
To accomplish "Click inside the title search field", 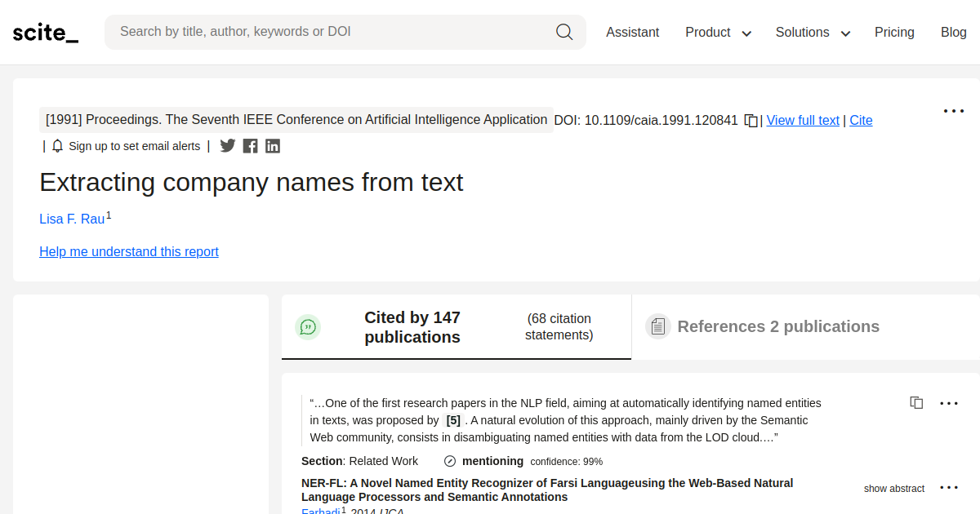I will coord(327,31).
